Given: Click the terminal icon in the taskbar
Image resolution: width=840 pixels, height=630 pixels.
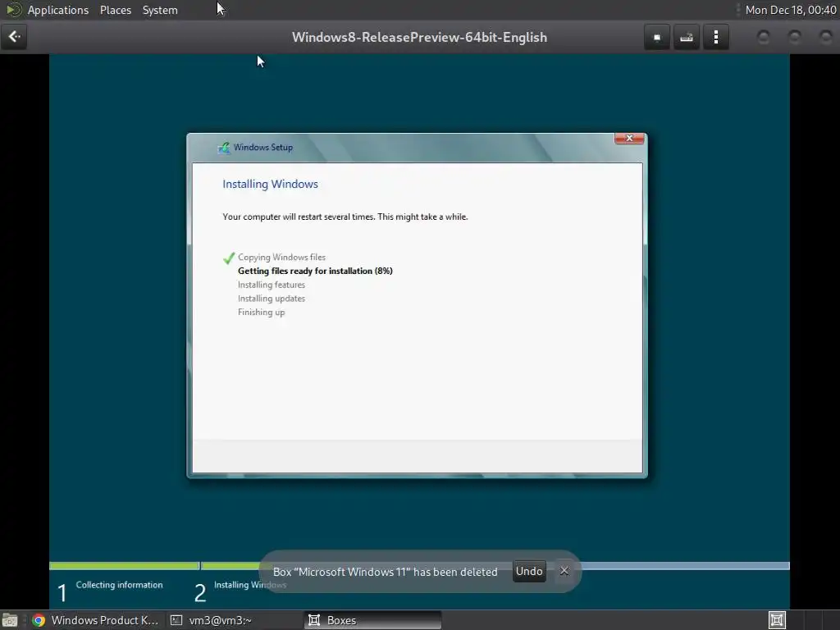Looking at the screenshot, I should [176, 620].
